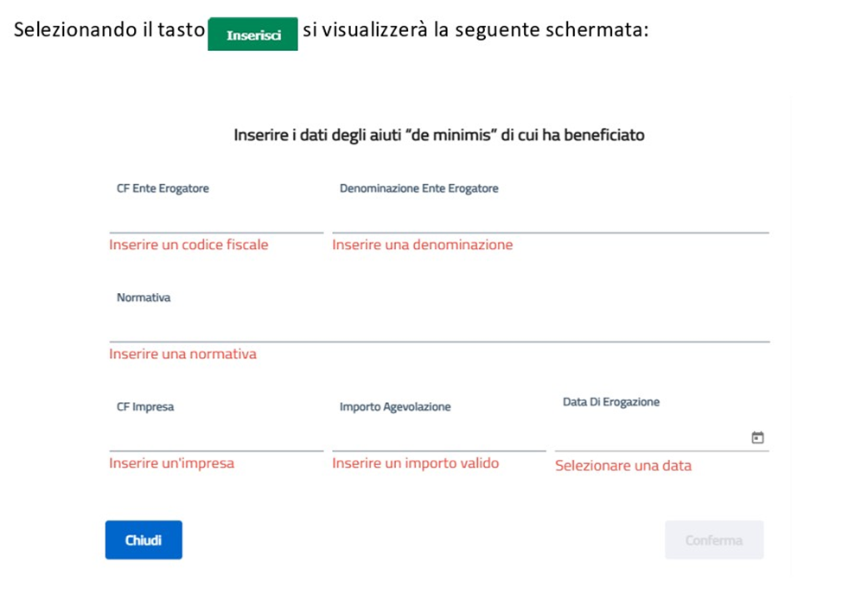Click the 'Normativa' label text

144,297
